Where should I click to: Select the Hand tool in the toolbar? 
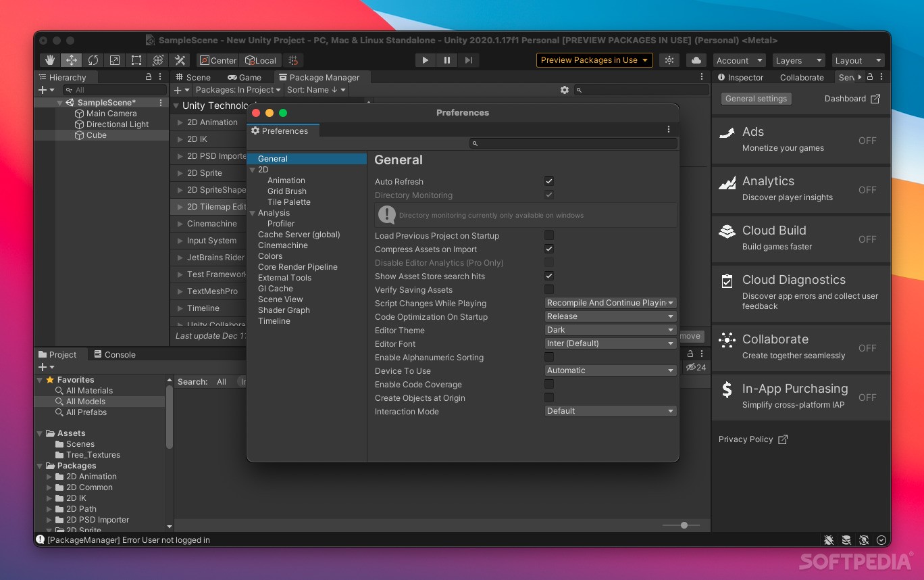(49, 60)
